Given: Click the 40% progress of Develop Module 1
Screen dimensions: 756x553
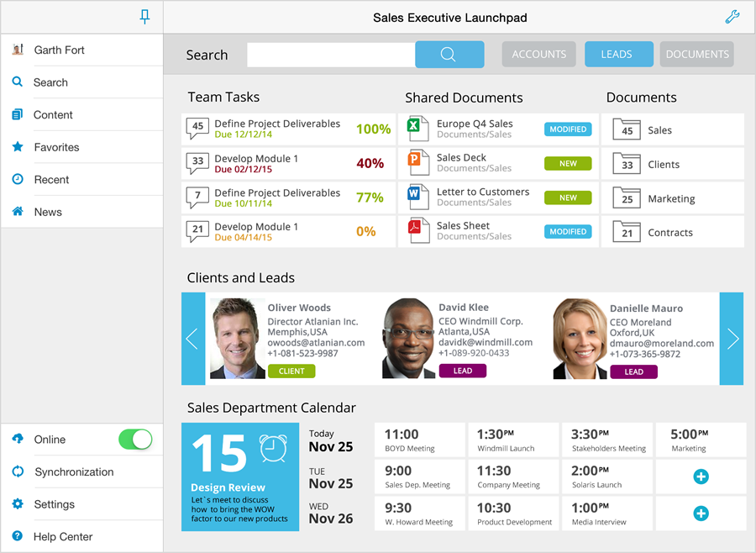Looking at the screenshot, I should (x=370, y=164).
